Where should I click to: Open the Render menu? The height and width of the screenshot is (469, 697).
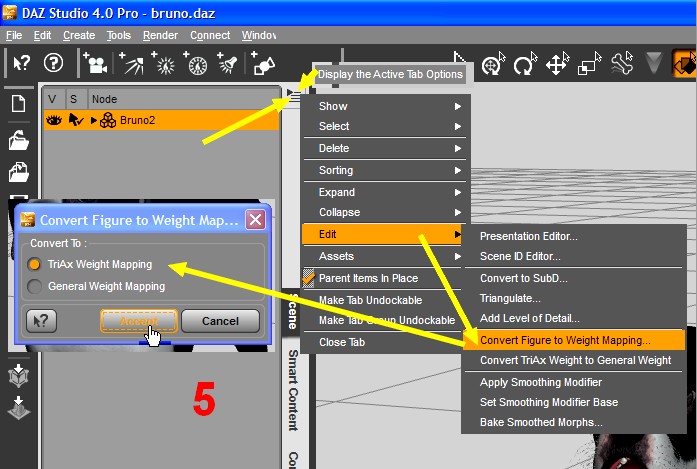click(x=160, y=35)
